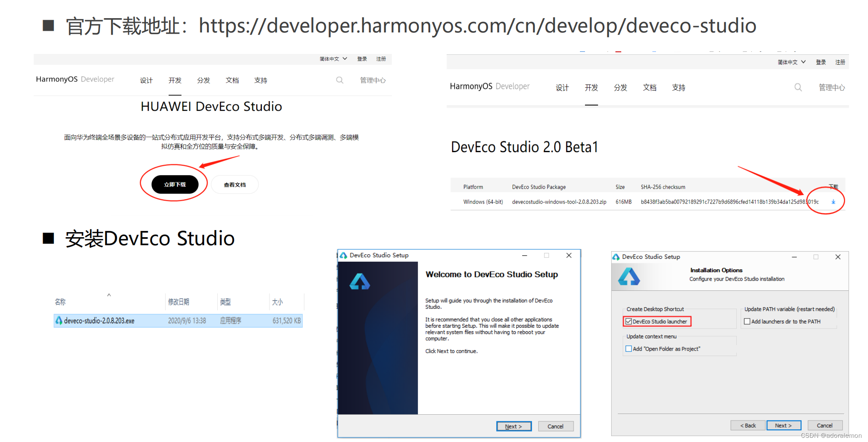Image resolution: width=868 pixels, height=442 pixels.
Task: Click 类型 column header
Action: [x=225, y=302]
